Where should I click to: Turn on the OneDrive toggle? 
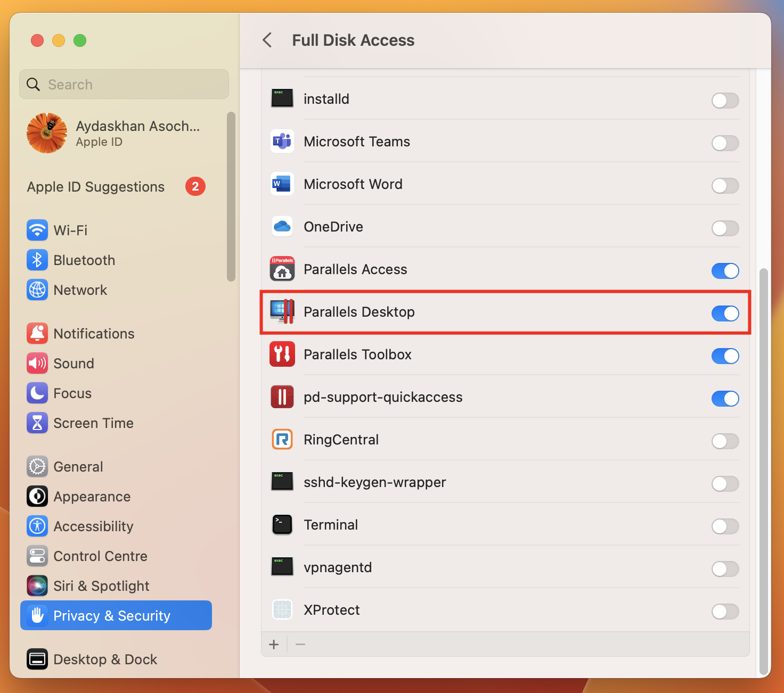725,228
